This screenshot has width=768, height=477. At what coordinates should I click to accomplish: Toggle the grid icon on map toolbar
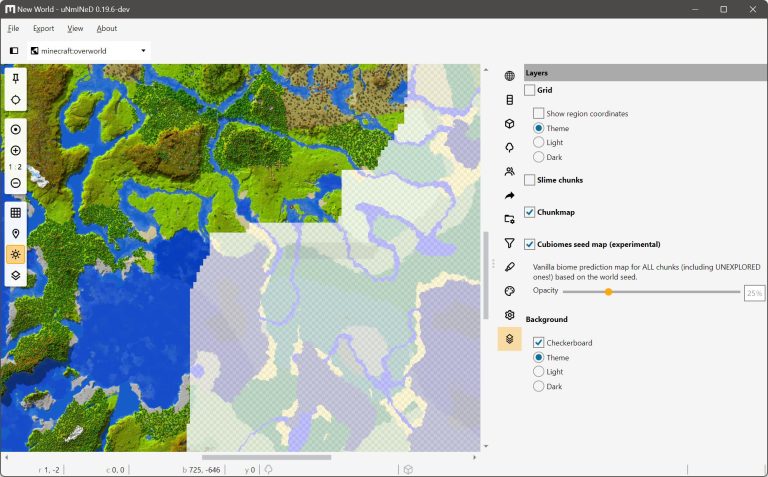[x=16, y=213]
